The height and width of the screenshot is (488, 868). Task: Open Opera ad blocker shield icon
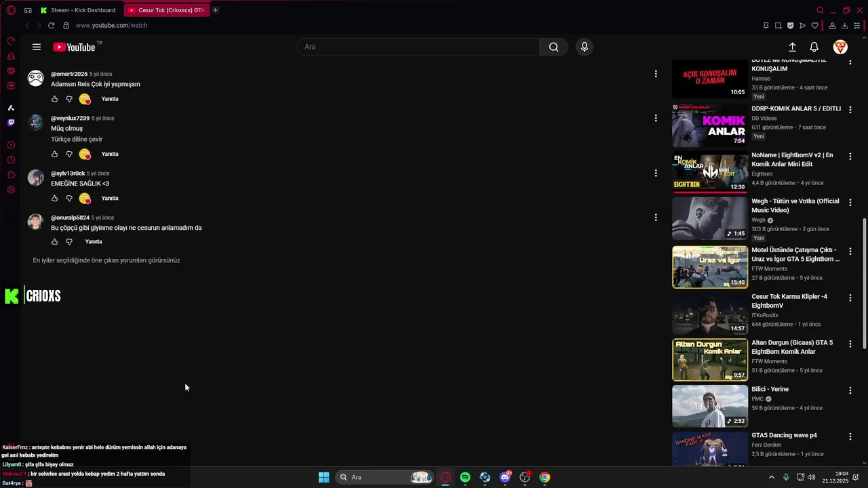pyautogui.click(x=790, y=26)
